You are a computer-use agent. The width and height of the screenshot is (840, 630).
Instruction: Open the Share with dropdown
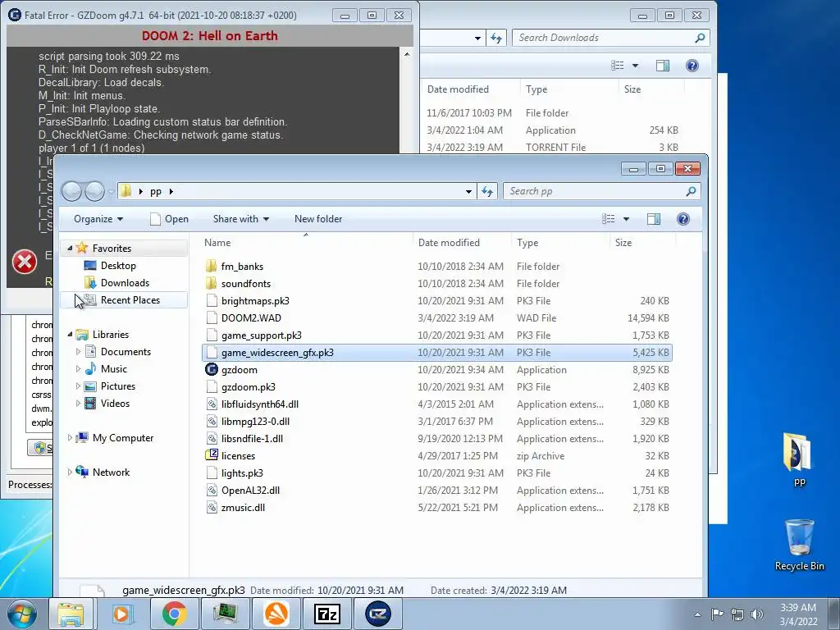tap(241, 218)
